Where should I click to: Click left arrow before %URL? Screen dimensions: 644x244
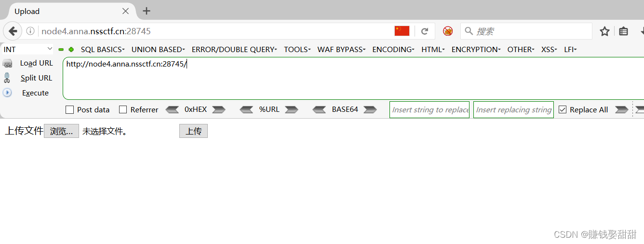point(247,109)
